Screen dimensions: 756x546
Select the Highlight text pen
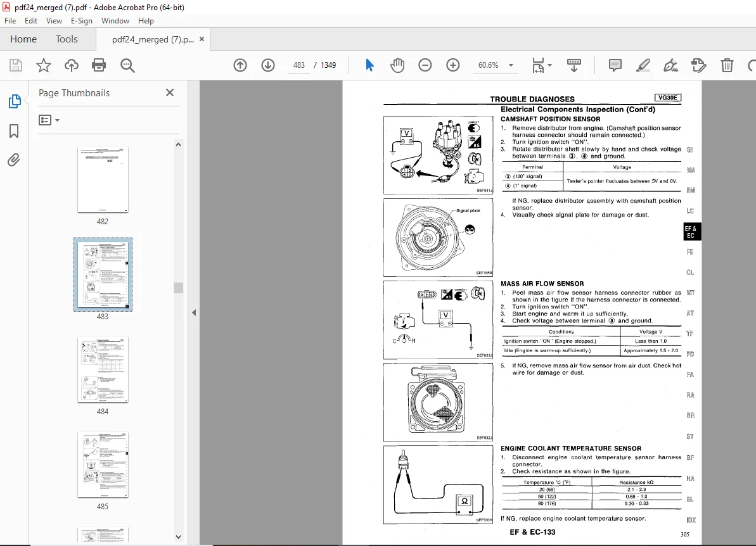point(643,65)
